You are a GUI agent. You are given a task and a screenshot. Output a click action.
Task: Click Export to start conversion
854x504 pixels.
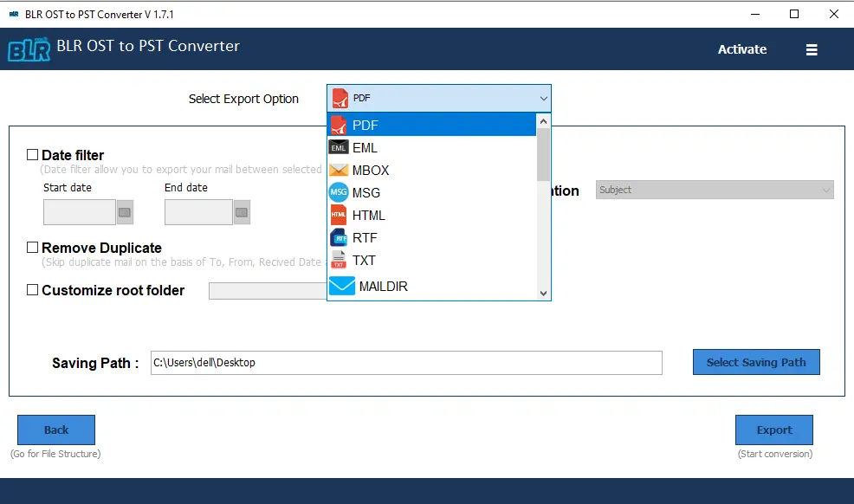click(773, 430)
